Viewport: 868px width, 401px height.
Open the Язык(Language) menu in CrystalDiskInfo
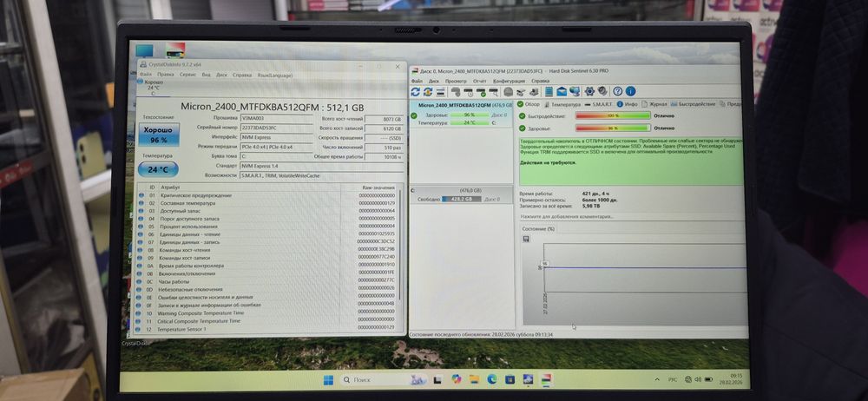click(274, 75)
